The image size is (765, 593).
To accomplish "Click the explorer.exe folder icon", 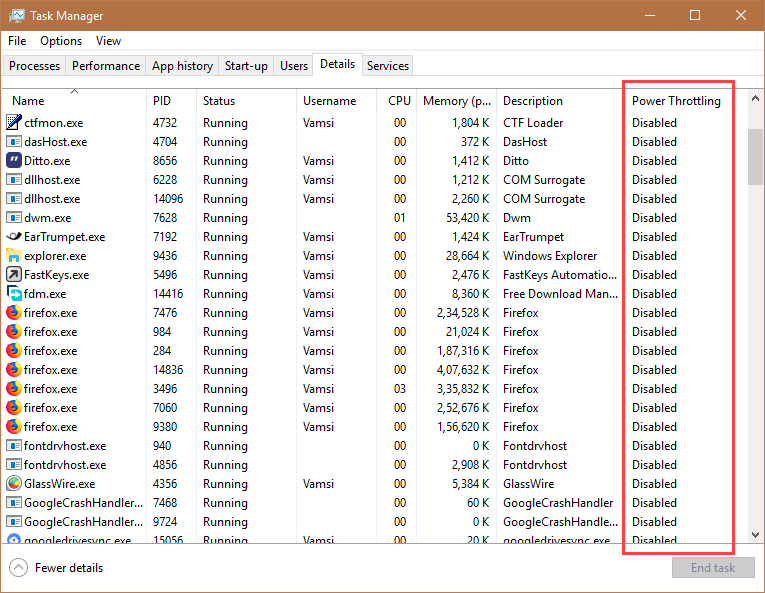I will pos(14,256).
